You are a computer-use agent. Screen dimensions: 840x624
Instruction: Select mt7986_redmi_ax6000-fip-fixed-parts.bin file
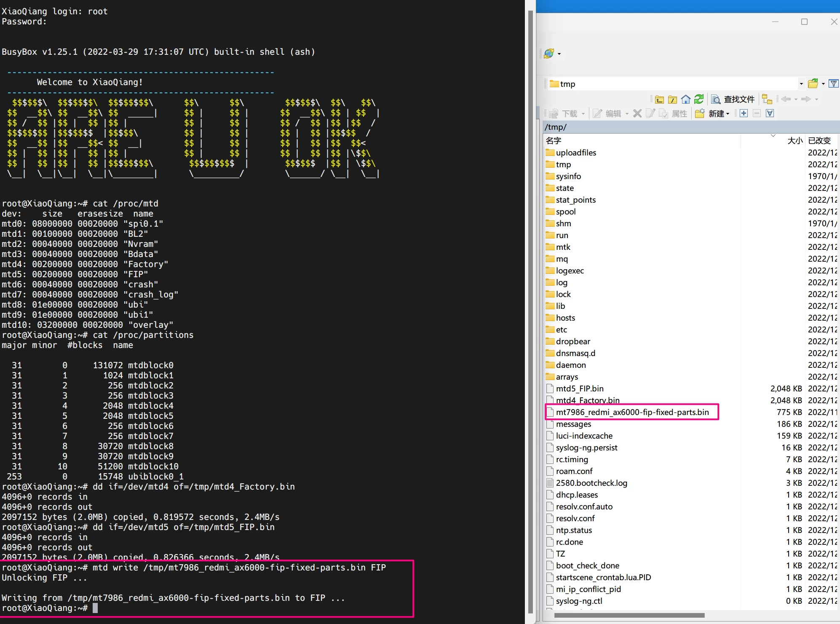(x=632, y=412)
